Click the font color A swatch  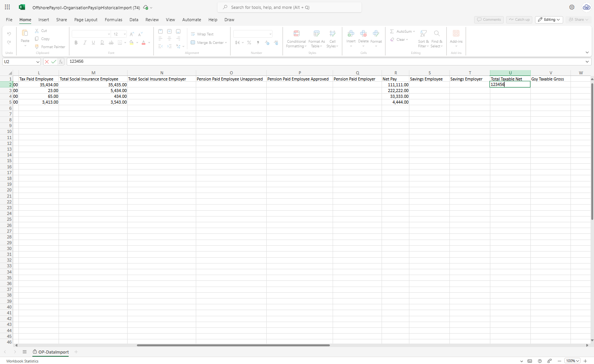pyautogui.click(x=143, y=42)
